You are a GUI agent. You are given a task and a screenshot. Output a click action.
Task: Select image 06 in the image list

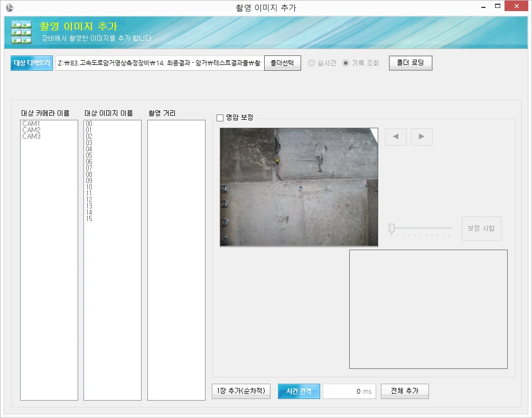click(x=89, y=161)
